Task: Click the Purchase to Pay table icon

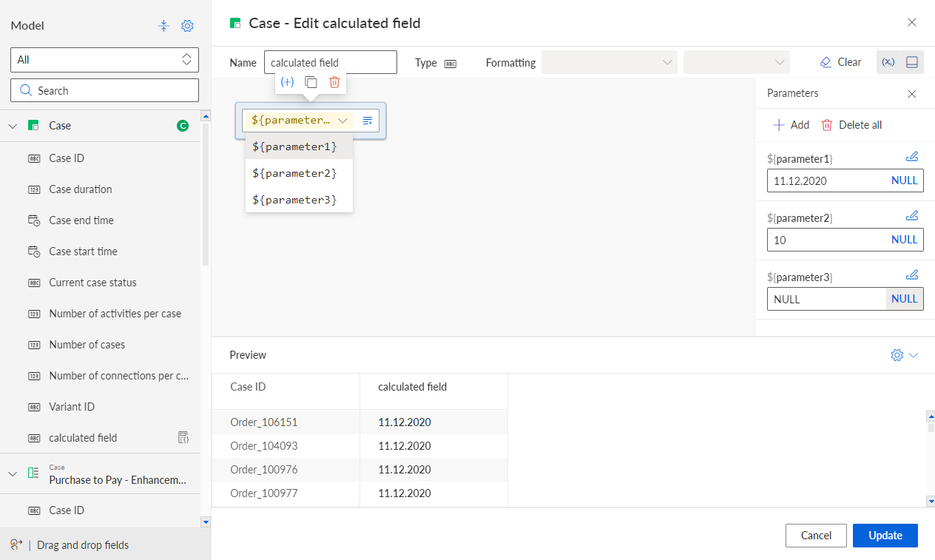Action: [33, 473]
